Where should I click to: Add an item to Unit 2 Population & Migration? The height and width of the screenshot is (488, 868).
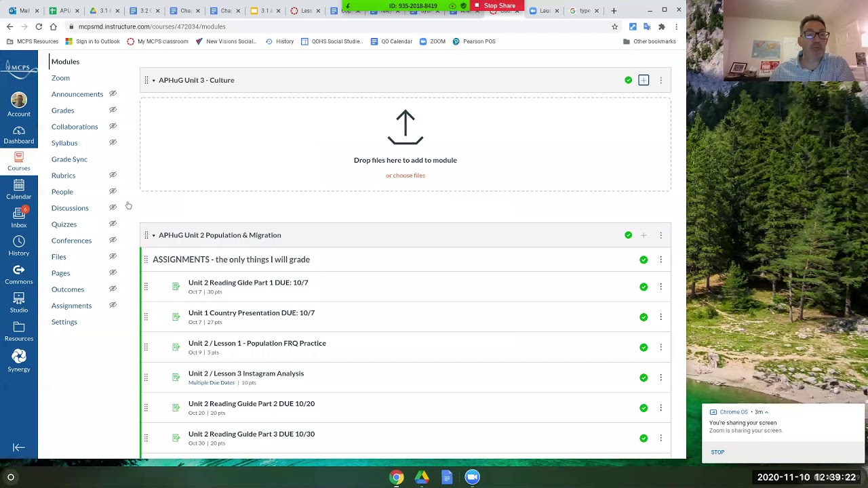click(x=644, y=235)
